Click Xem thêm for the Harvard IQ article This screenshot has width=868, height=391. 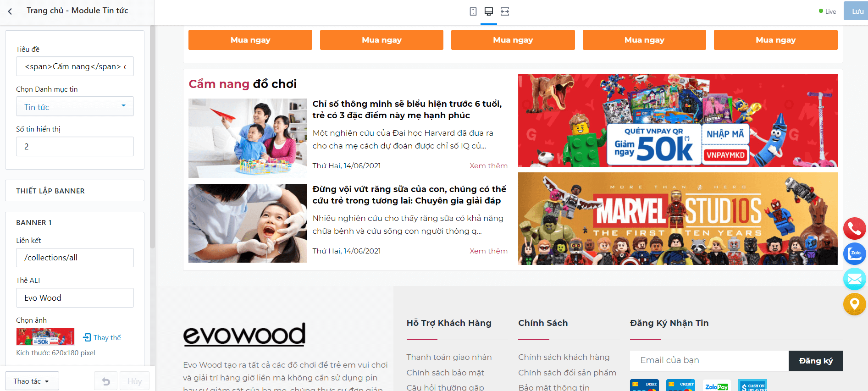[488, 165]
